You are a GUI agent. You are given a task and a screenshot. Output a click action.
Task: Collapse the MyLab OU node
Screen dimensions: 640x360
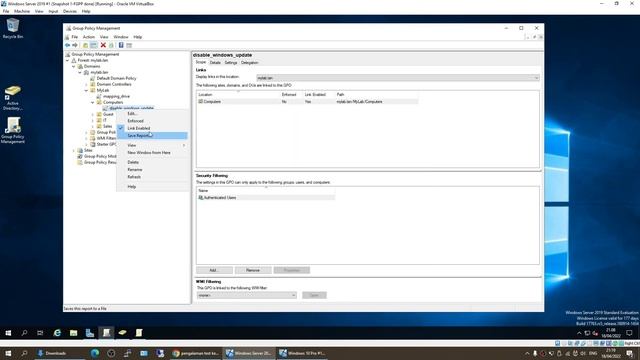click(x=87, y=90)
